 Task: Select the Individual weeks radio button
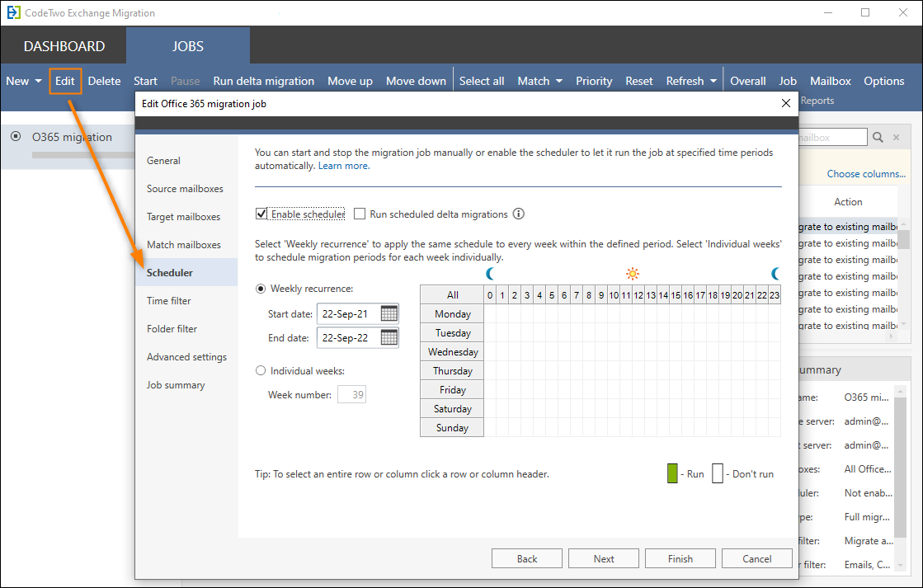pyautogui.click(x=261, y=371)
